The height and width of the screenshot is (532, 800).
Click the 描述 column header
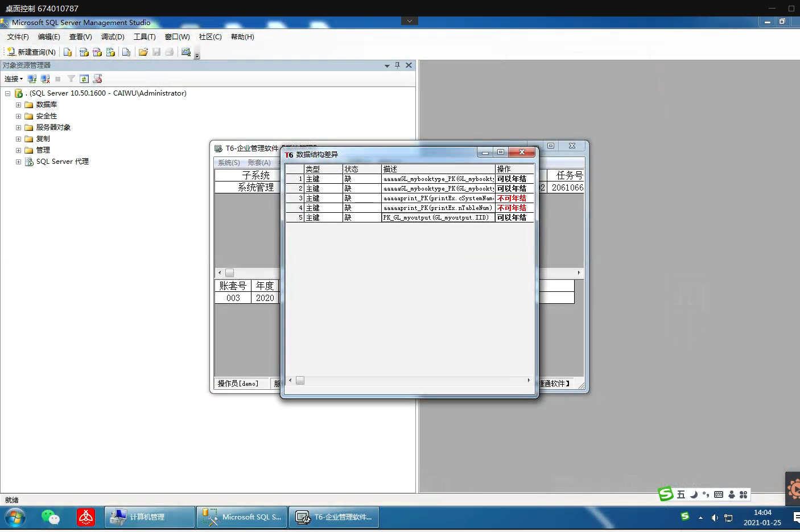click(x=438, y=169)
